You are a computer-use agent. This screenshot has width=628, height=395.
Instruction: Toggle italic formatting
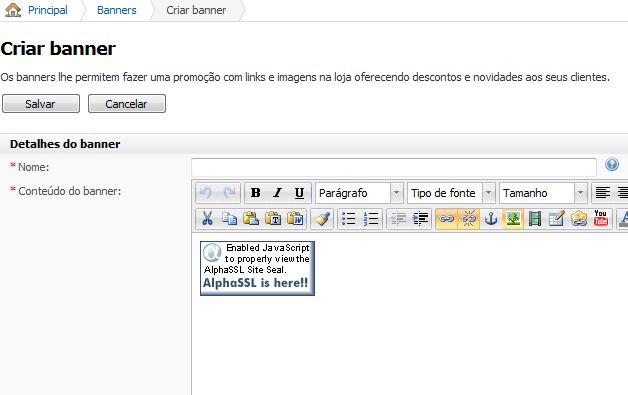277,193
